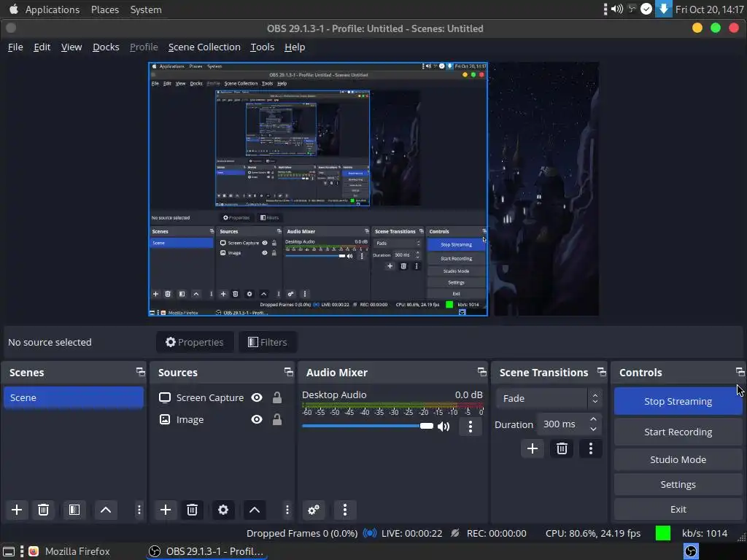Pop out the Controls dock
The width and height of the screenshot is (747, 560).
[740, 372]
